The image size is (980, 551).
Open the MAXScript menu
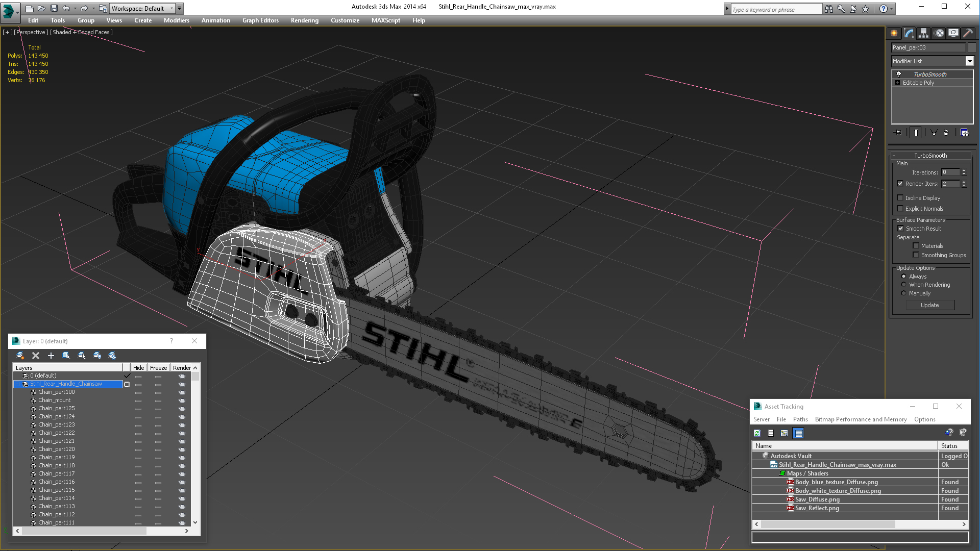click(x=385, y=20)
